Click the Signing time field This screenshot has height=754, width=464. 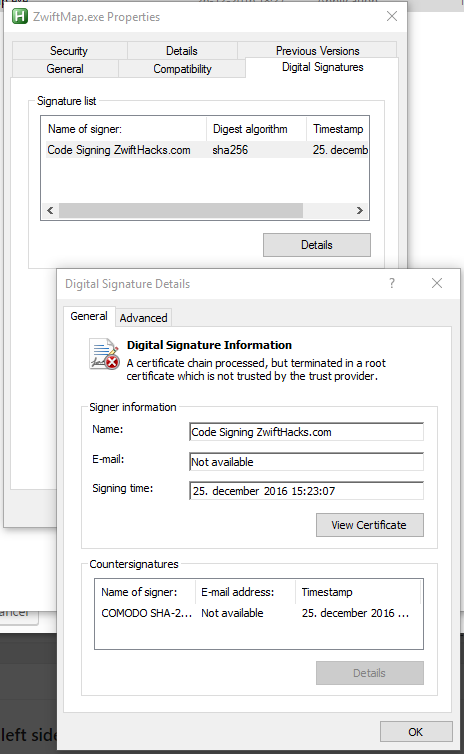[306, 491]
